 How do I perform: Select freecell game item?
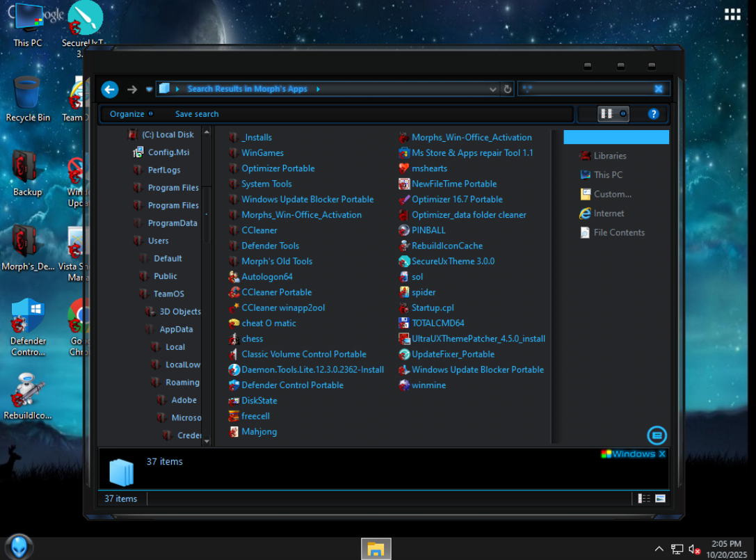click(249, 416)
